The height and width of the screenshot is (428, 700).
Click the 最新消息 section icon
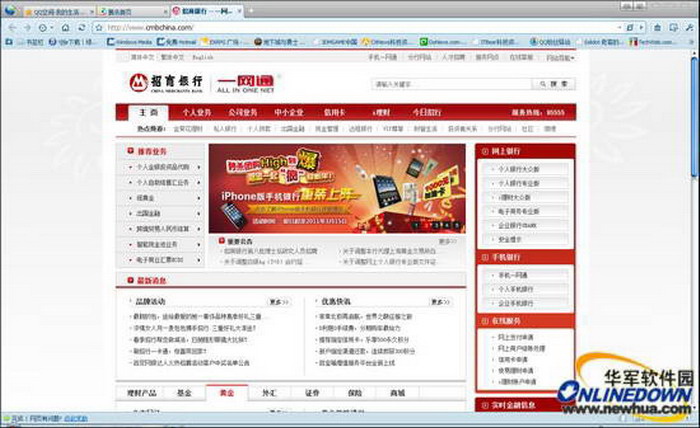pos(130,280)
